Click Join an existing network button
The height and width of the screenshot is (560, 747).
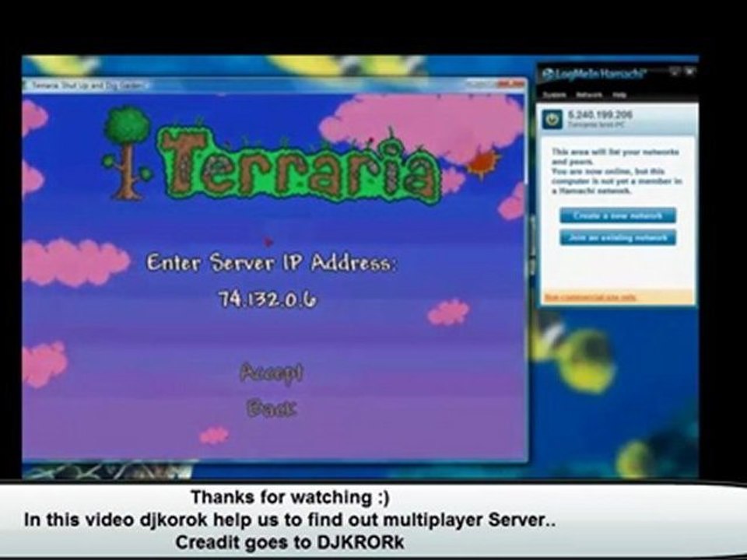click(617, 238)
